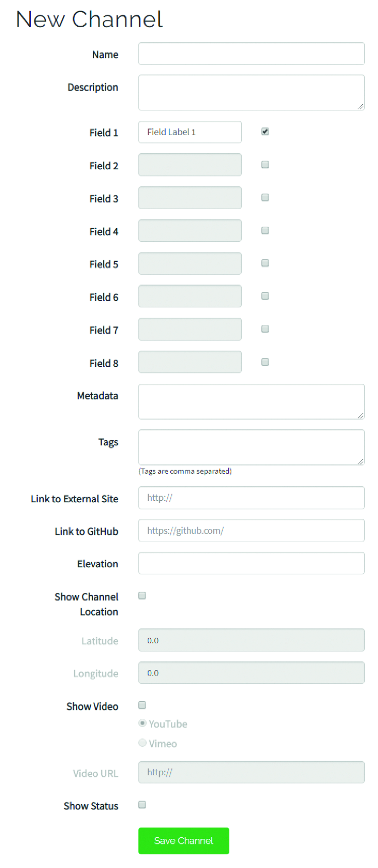This screenshot has width=378, height=868.
Task: Enable Show Channel Location checkbox
Action: [142, 596]
